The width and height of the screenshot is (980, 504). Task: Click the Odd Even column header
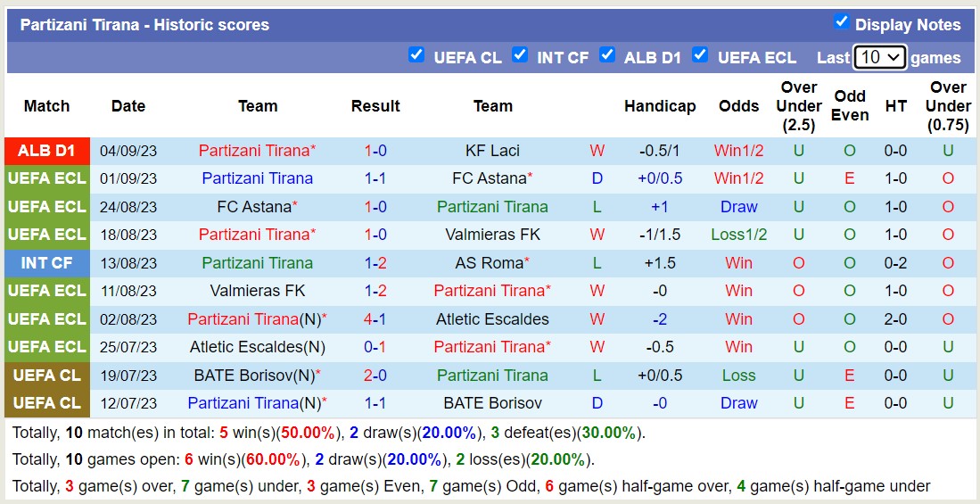[x=850, y=106]
